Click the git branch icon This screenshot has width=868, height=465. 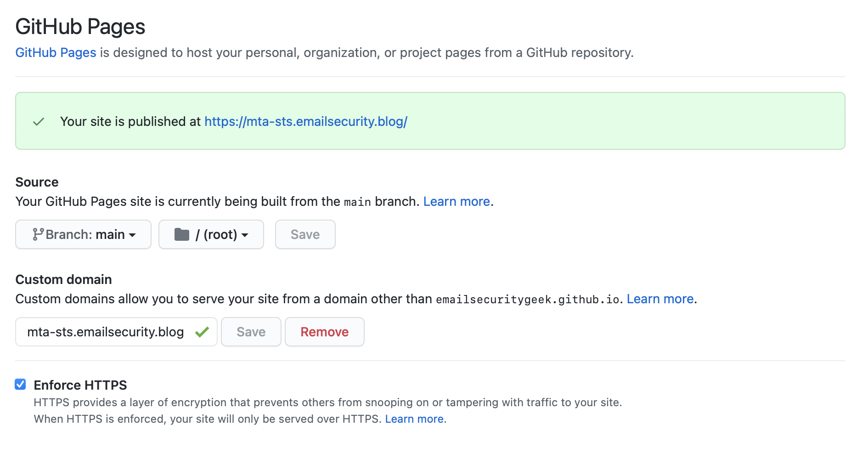[38, 234]
